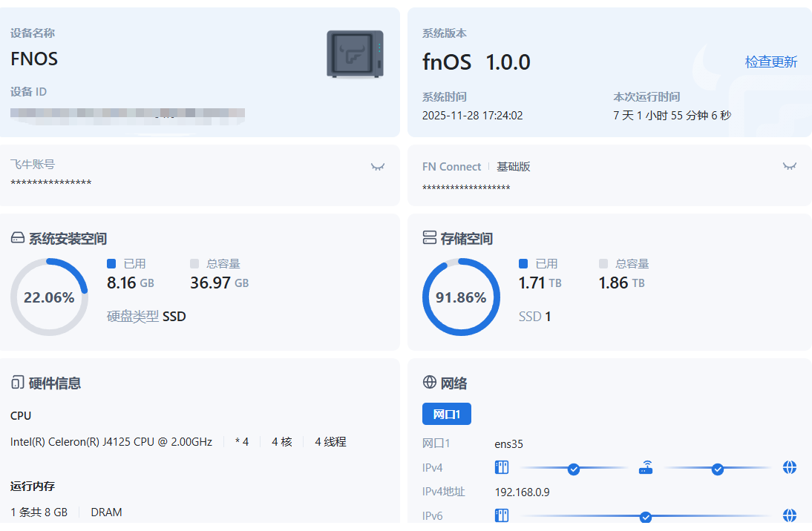Screen dimensions: 812x531
Task: Click used storage 1.71 TB
Action: [540, 283]
